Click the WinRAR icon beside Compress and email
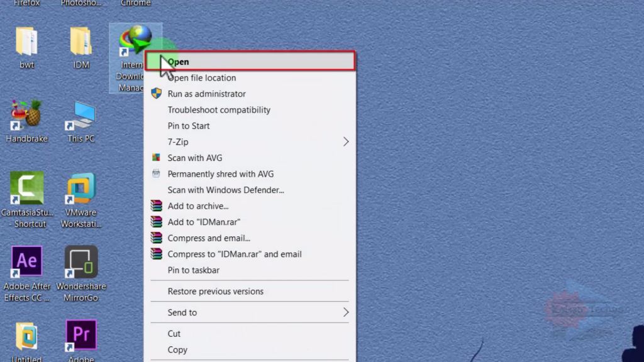The width and height of the screenshot is (644, 362). (156, 238)
